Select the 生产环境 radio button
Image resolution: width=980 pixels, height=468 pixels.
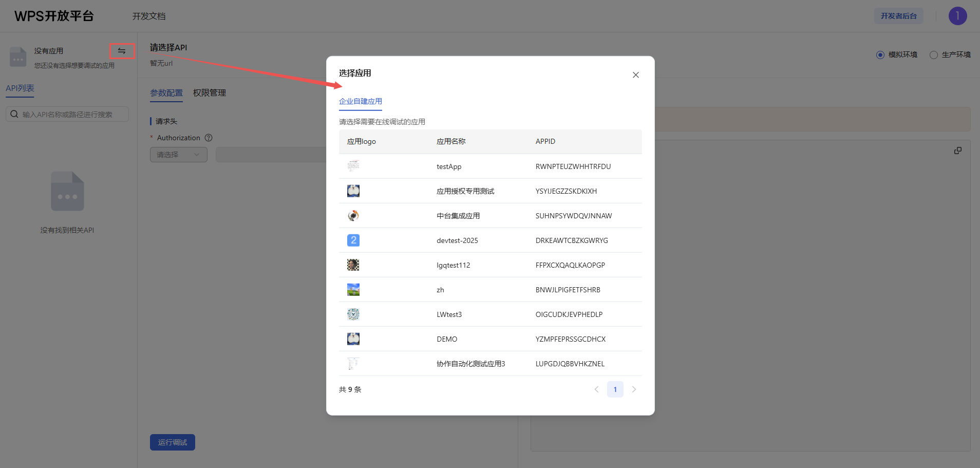tap(934, 55)
